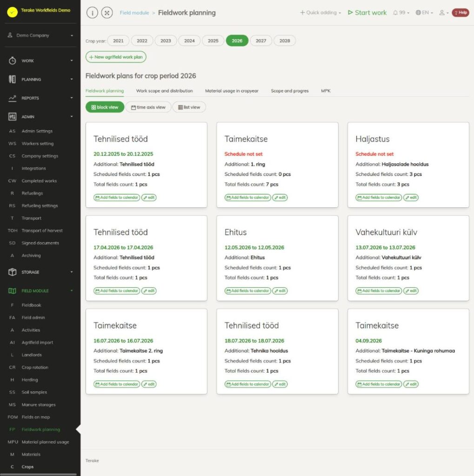This screenshot has height=476, width=474.
Task: Open Refueling settings in the sidebar
Action: pyautogui.click(x=40, y=205)
